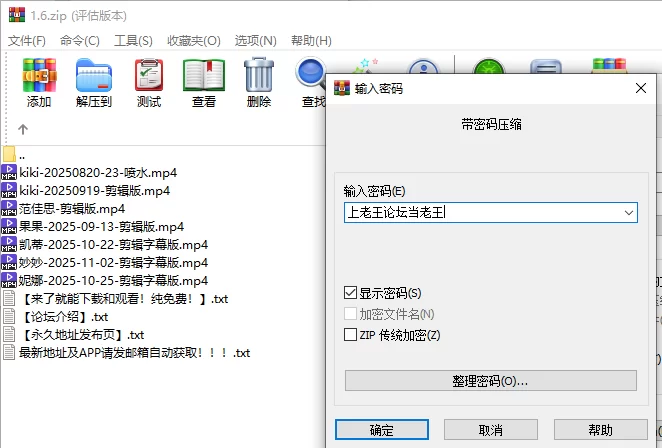Click inside the Enter password text field

[480, 212]
